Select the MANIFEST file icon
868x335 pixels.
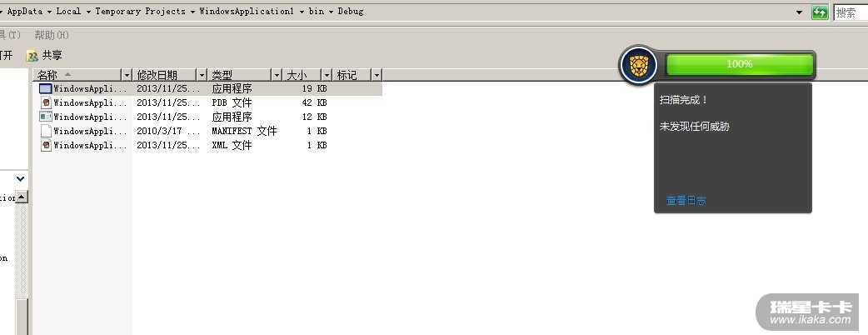coord(46,131)
